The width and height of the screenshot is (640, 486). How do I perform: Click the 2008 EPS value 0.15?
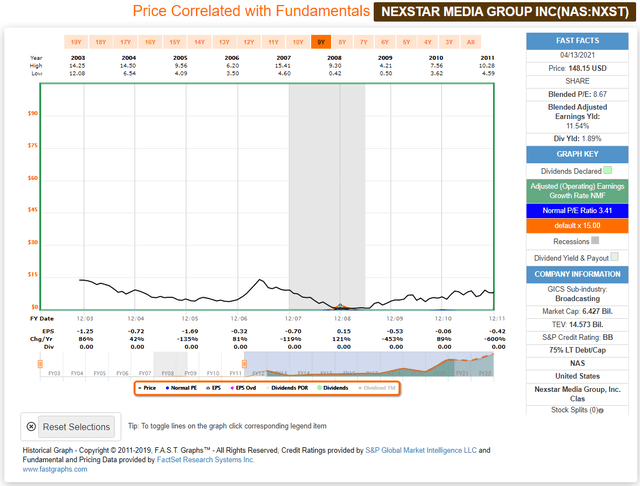(344, 331)
